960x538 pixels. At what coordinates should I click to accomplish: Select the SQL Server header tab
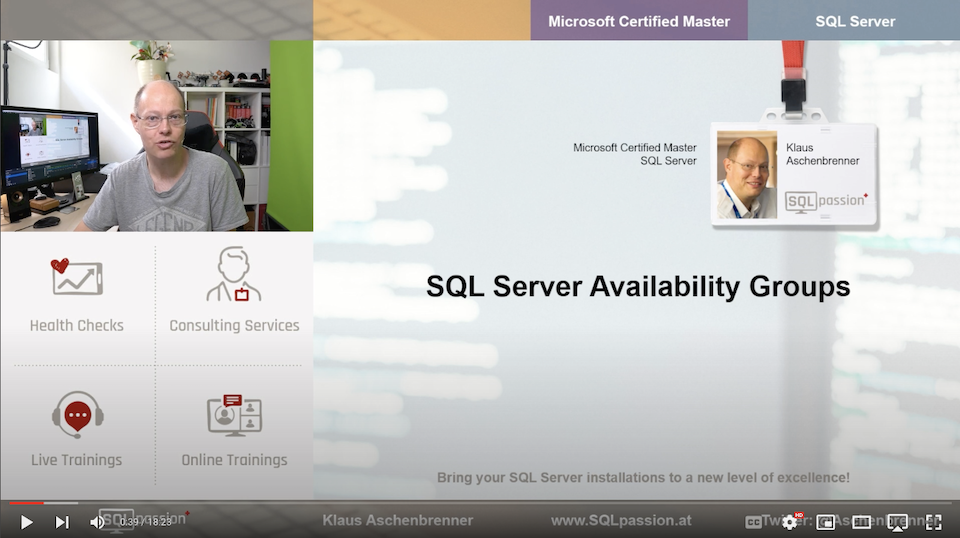[854, 21]
